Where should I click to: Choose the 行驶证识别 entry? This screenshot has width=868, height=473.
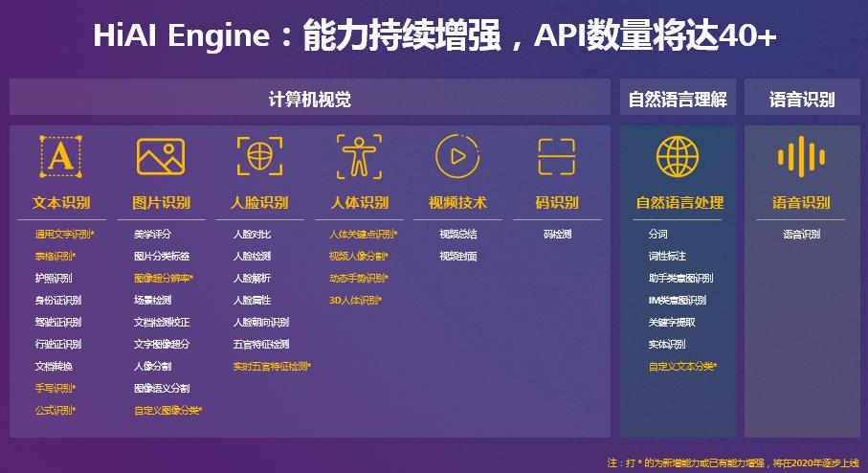pyautogui.click(x=58, y=345)
